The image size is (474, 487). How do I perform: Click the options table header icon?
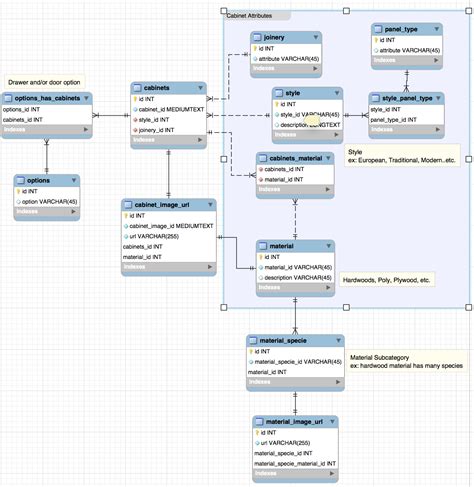coord(21,180)
